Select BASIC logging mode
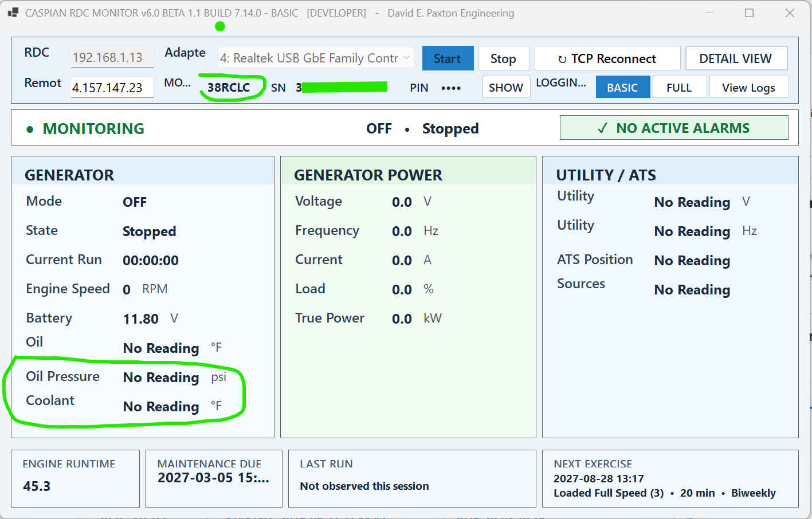Screen dimensions: 812x519 (x=623, y=88)
